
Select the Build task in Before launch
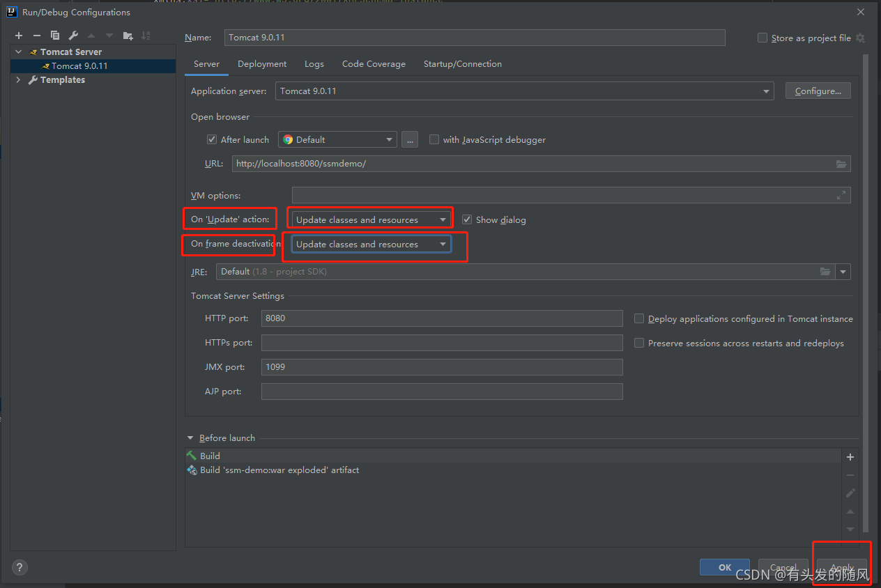(513, 456)
